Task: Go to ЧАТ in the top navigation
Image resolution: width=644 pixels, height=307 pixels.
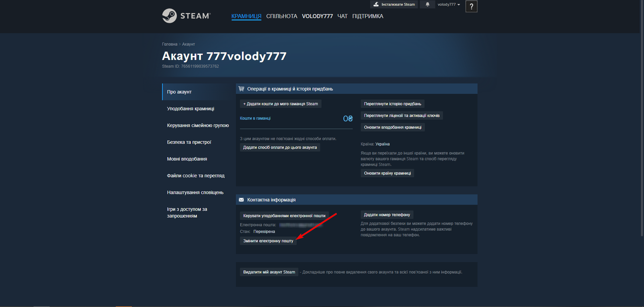Action: [x=343, y=16]
